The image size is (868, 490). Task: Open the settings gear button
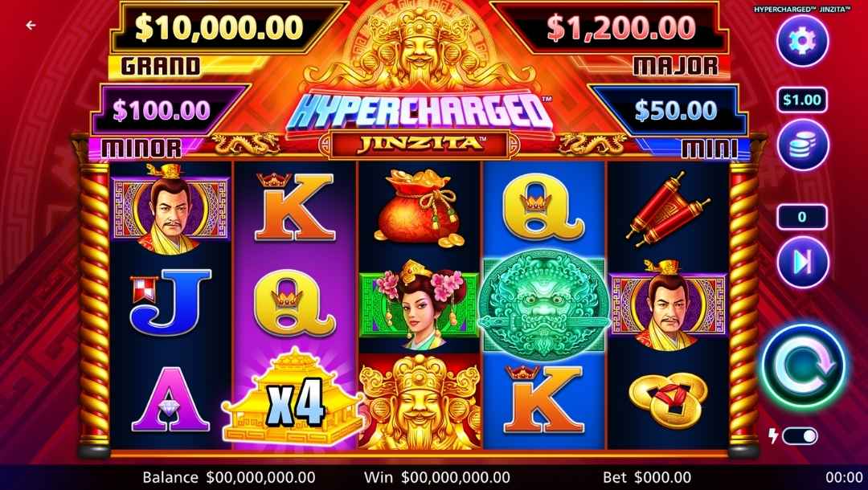pos(802,41)
